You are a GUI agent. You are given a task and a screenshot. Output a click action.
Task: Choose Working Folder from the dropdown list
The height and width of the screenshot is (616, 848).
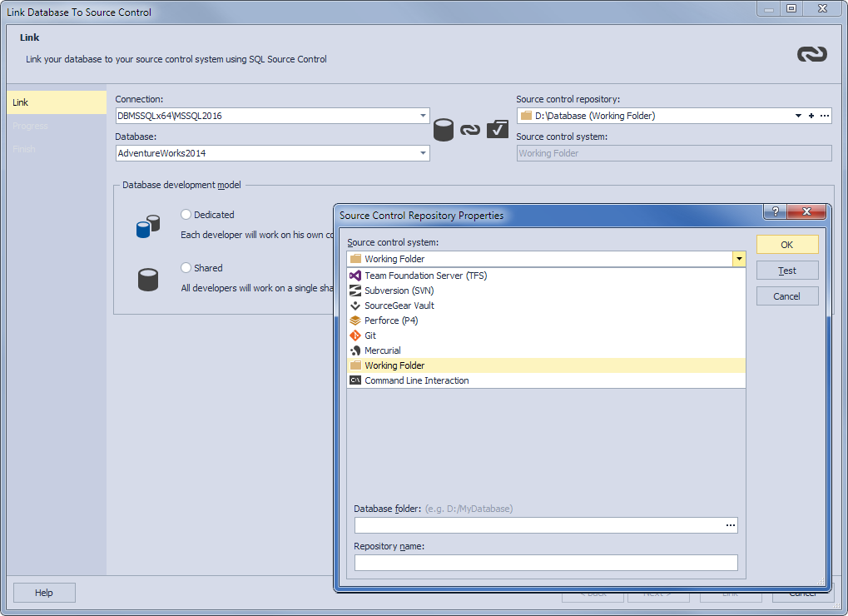pyautogui.click(x=546, y=365)
